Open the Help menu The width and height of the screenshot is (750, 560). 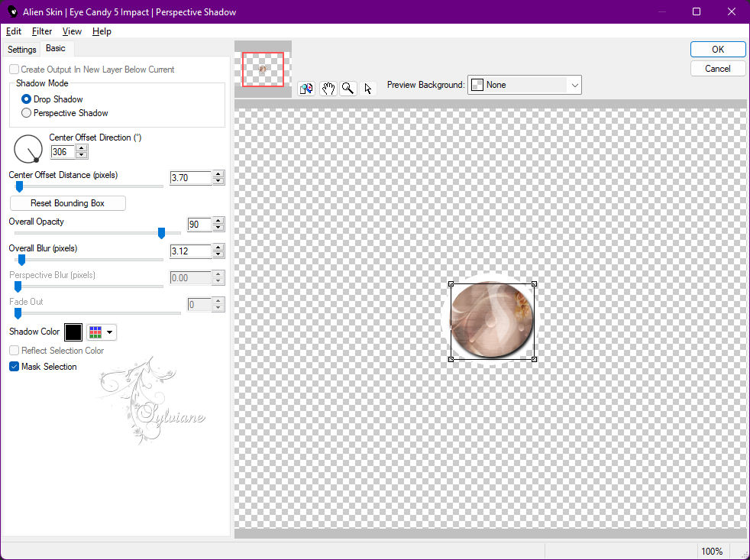tap(102, 31)
